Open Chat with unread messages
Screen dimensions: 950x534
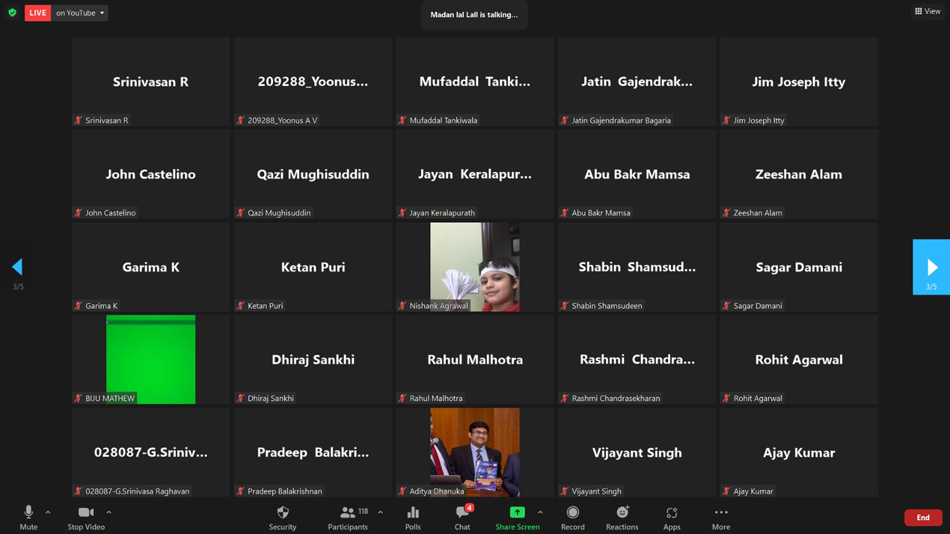(462, 518)
